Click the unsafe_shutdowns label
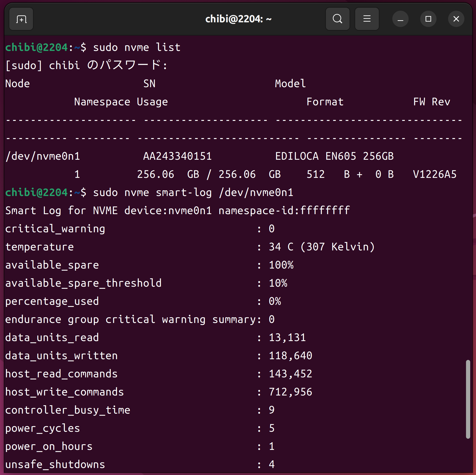Image resolution: width=476 pixels, height=475 pixels. tap(55, 464)
